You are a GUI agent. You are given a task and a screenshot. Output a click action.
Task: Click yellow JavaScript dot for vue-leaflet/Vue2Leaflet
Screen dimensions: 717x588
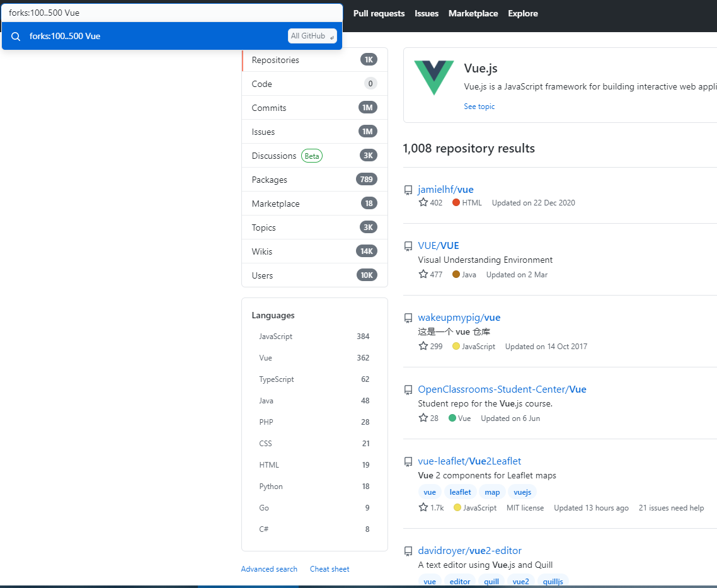(x=457, y=507)
